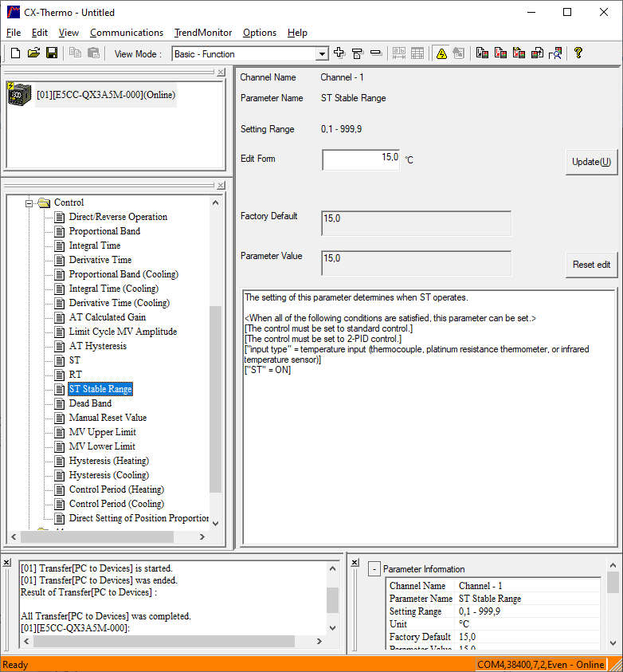Viewport: 623px width, 672px height.
Task: Click second transfer icon in toolbar
Action: click(500, 53)
